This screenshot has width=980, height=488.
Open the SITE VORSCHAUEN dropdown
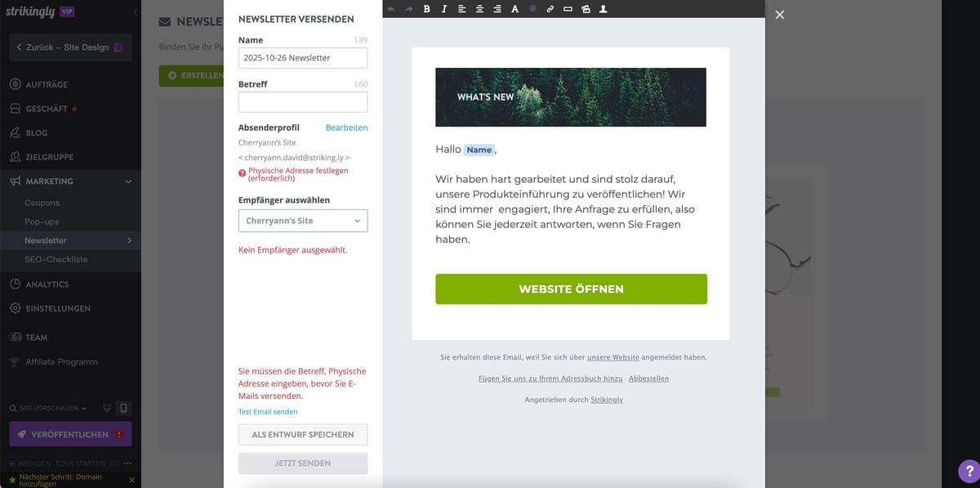46,407
